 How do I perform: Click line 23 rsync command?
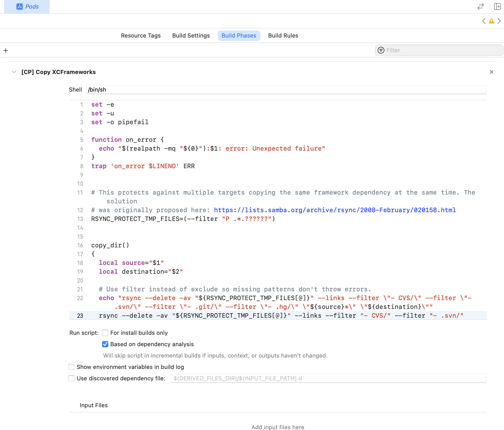281,316
